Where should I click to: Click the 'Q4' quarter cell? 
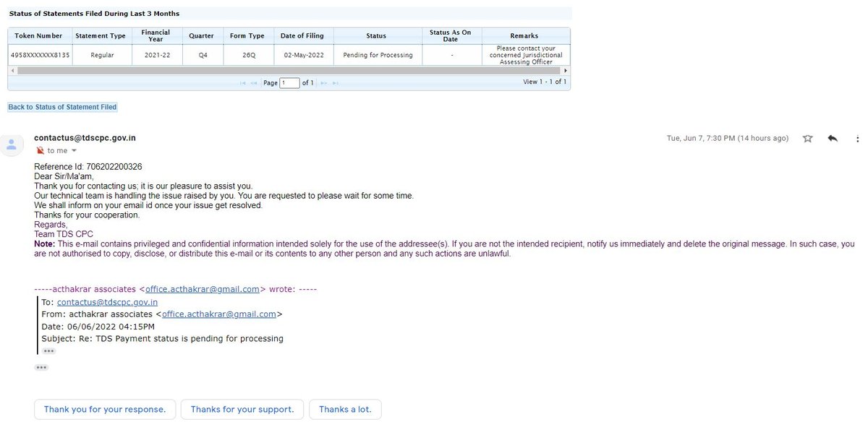203,55
